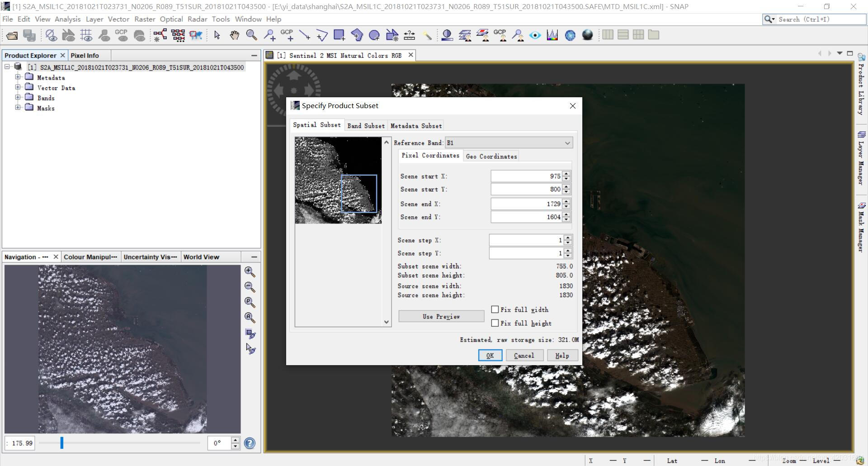Switch to Metadata Subset tab
Viewport: 868px width, 466px height.
point(416,126)
